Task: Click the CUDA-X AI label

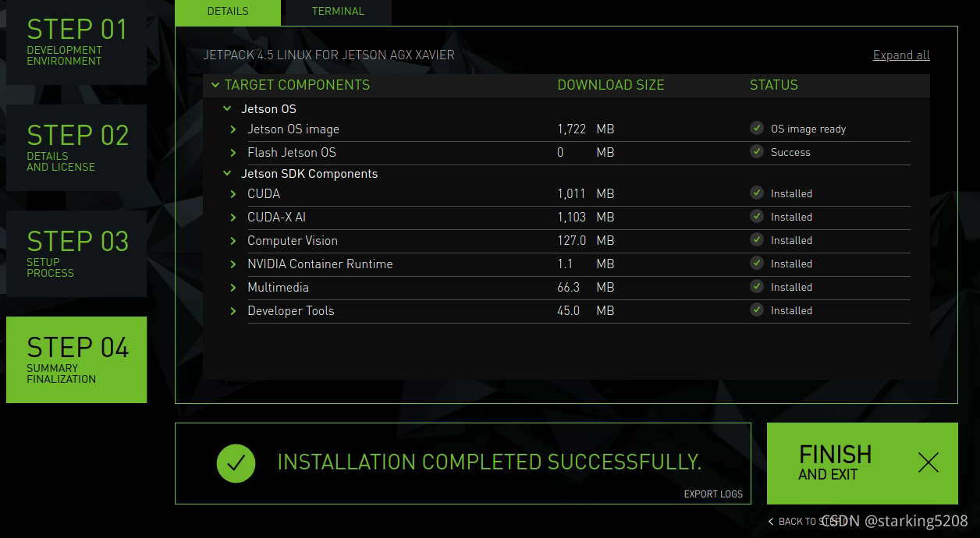Action: click(x=276, y=218)
